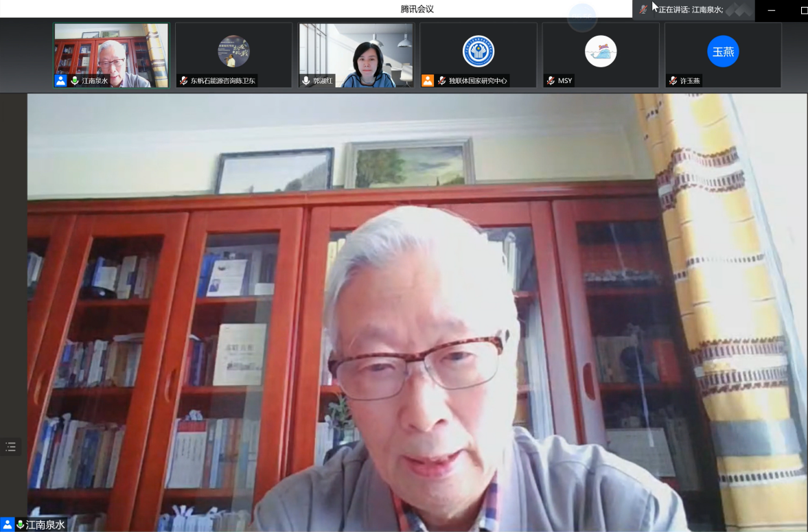Viewport: 808px width, 532px height.
Task: Toggle the green microphone on 江南泉水 thumbnail
Action: click(x=75, y=81)
